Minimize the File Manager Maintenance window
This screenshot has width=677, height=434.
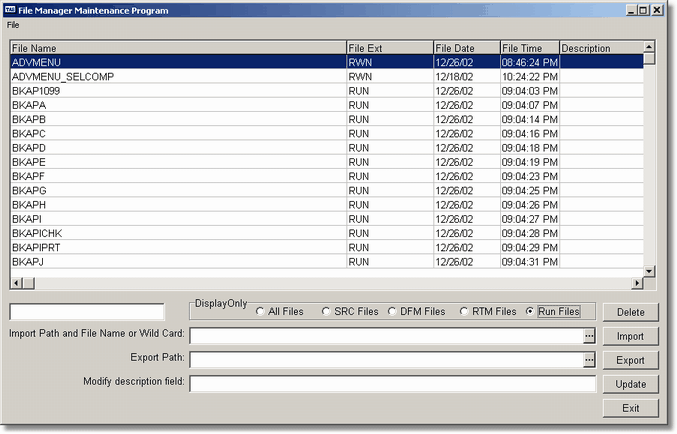pos(631,10)
